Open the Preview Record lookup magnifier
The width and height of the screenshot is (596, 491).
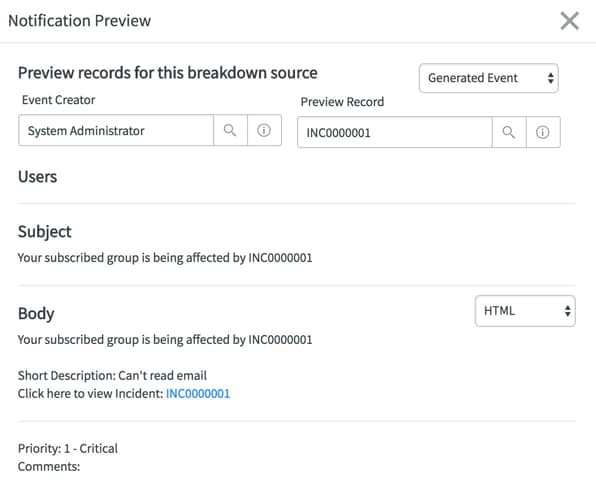point(509,132)
